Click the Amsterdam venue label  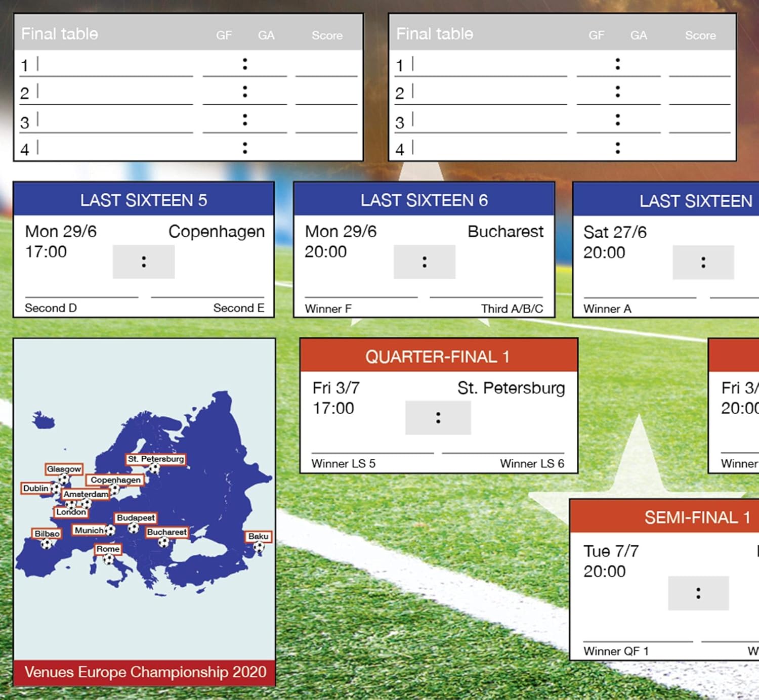coord(86,494)
